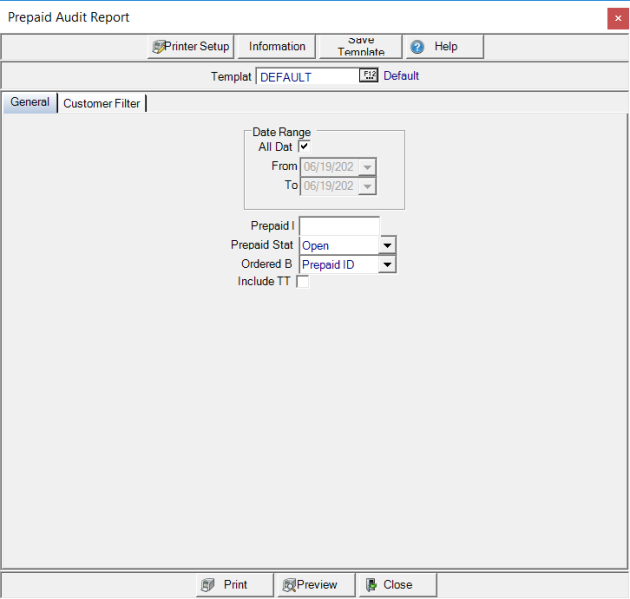This screenshot has width=630, height=599.
Task: Close the Prepaid Audit Report window
Action: (x=617, y=18)
